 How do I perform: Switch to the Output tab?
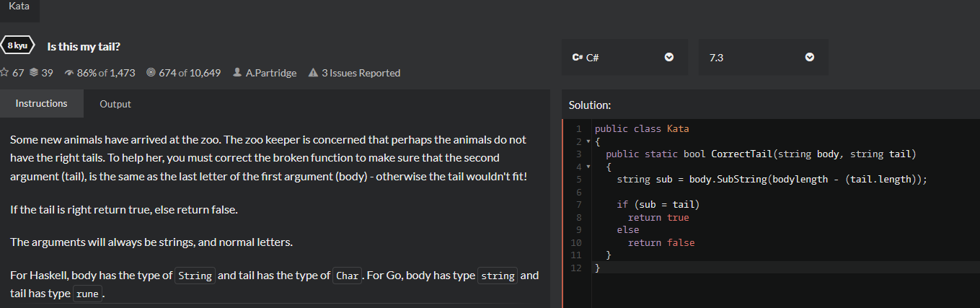tap(115, 104)
